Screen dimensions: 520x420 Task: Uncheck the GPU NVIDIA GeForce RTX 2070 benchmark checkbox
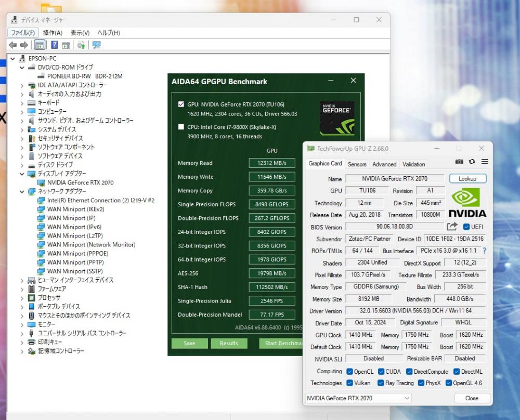coord(181,104)
